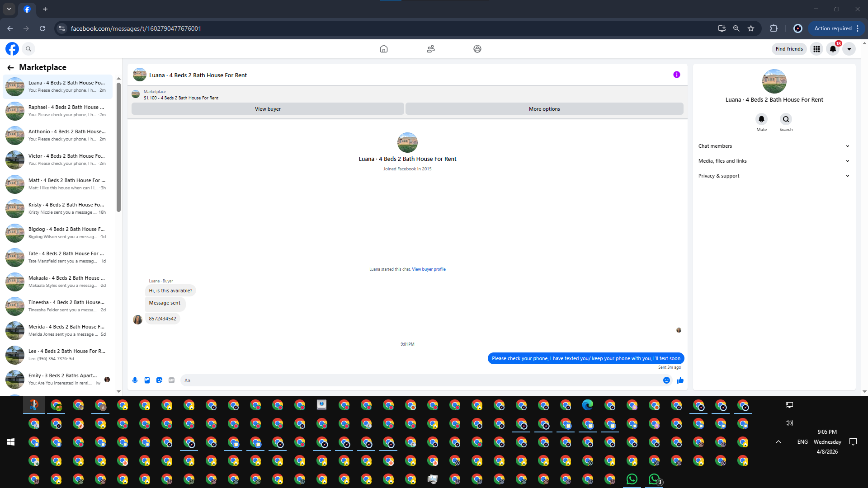868x488 pixels.
Task: Open the sticker picker icon
Action: point(159,380)
